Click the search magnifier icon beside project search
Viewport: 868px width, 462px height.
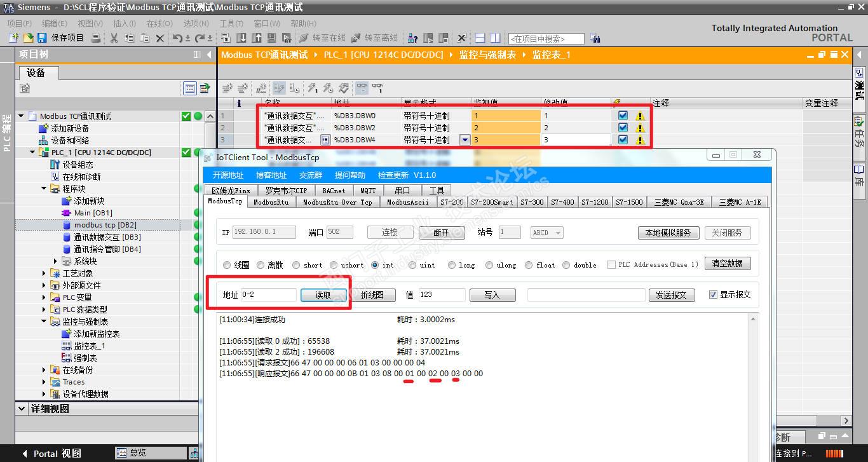595,38
